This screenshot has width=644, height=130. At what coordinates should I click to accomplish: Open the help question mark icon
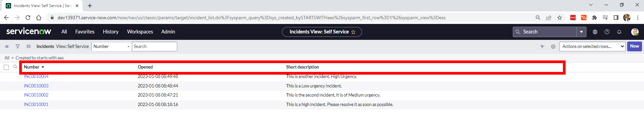click(607, 32)
